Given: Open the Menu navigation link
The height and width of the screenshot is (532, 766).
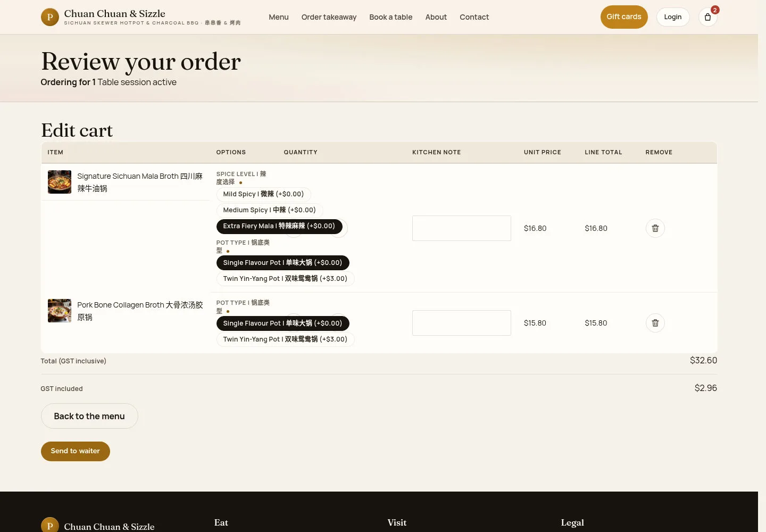Looking at the screenshot, I should coord(279,17).
